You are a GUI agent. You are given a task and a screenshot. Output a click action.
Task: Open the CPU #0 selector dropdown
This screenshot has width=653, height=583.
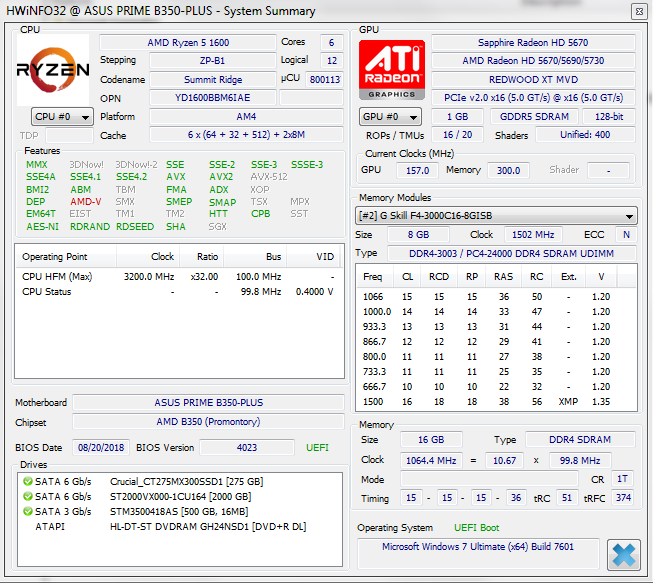coord(62,117)
